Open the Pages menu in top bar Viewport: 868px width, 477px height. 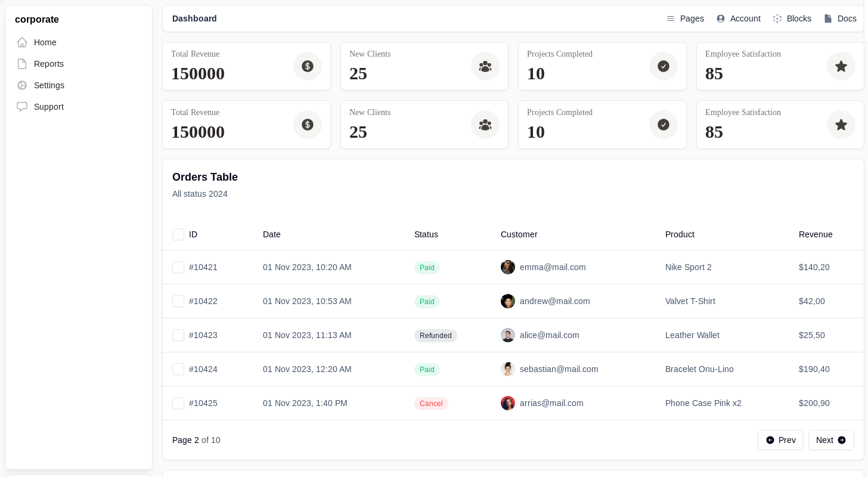(x=685, y=18)
